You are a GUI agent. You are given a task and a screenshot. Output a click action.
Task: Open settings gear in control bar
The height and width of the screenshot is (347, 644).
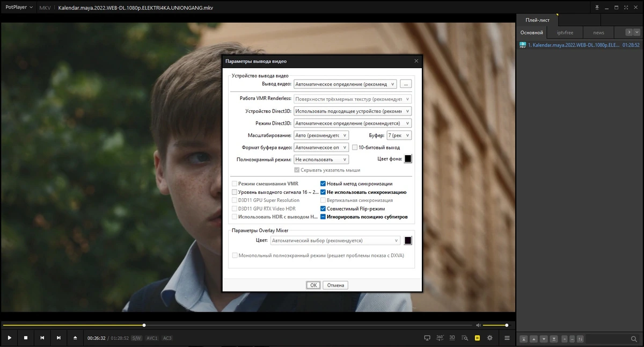pos(489,338)
